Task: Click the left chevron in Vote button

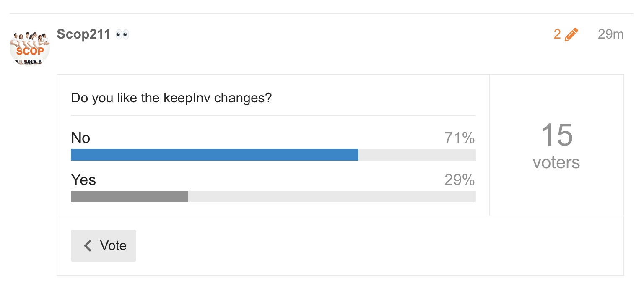Action: (88, 246)
